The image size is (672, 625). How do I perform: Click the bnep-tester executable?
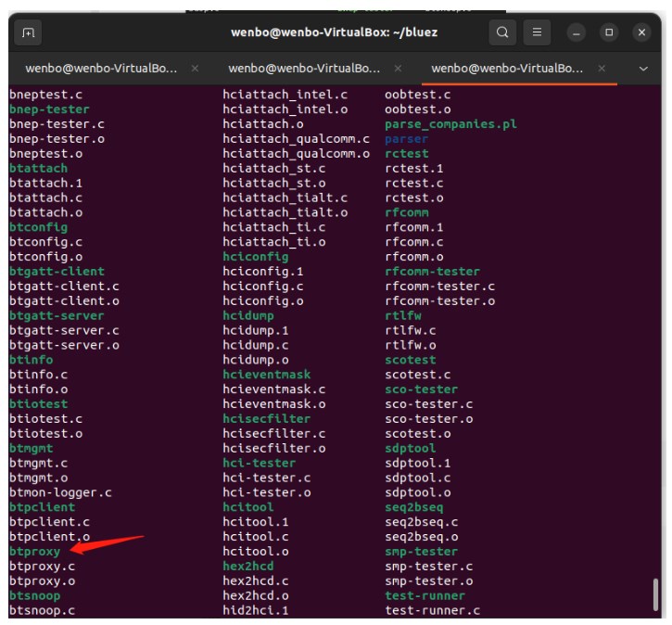click(x=49, y=109)
